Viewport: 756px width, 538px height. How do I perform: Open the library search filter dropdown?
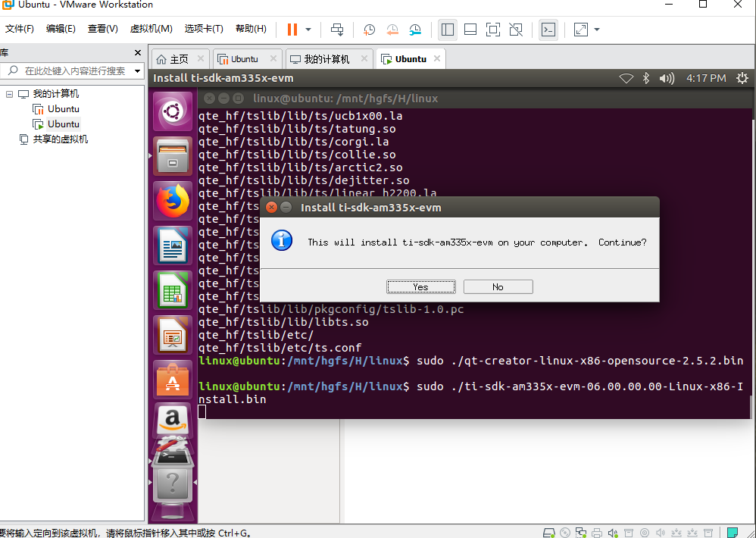[138, 71]
